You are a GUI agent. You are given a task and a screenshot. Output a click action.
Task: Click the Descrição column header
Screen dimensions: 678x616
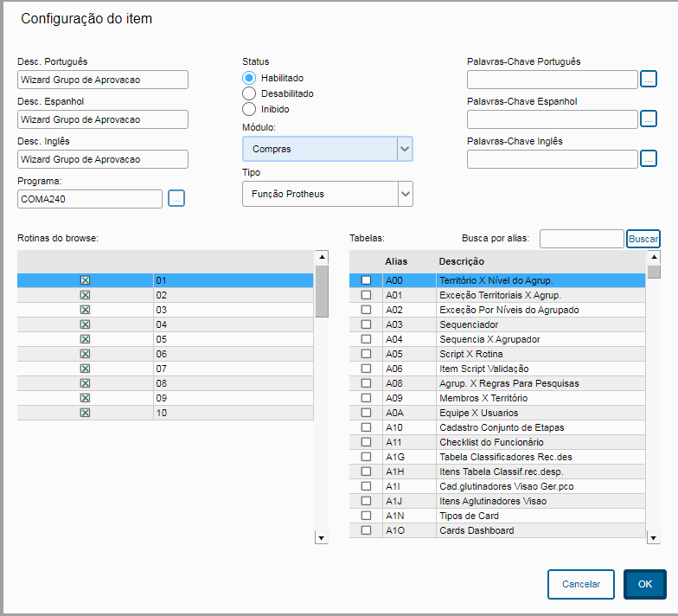pos(461,261)
